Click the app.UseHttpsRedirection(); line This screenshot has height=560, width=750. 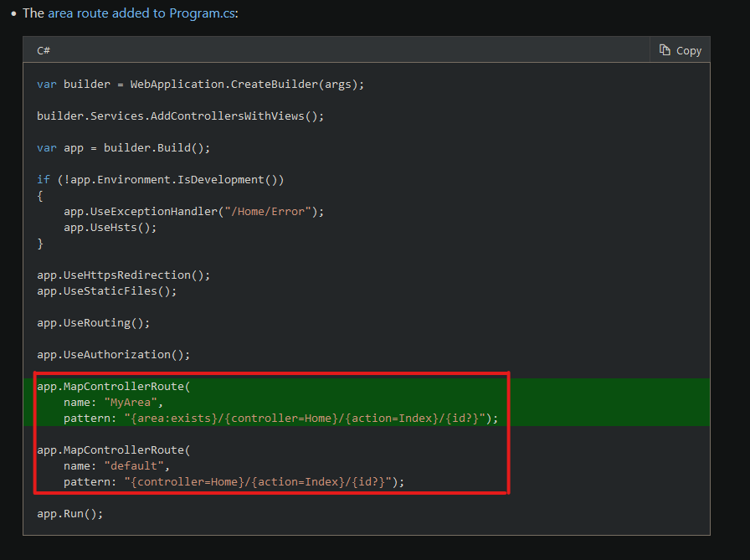click(123, 275)
